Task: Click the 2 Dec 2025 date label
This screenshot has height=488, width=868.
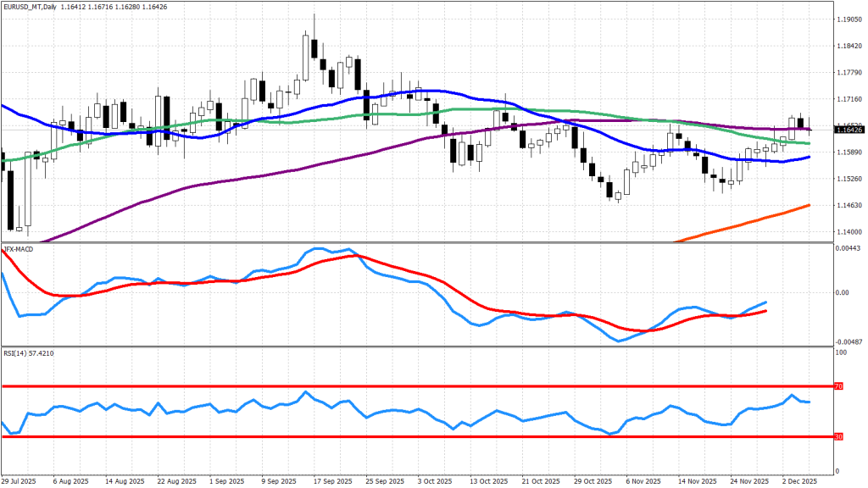Action: tap(798, 480)
